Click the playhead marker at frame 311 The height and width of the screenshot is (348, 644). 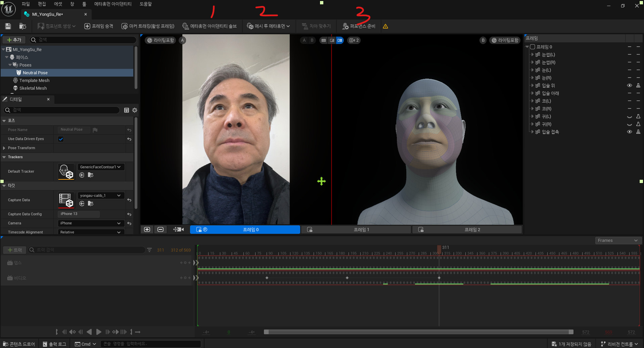pyautogui.click(x=439, y=249)
